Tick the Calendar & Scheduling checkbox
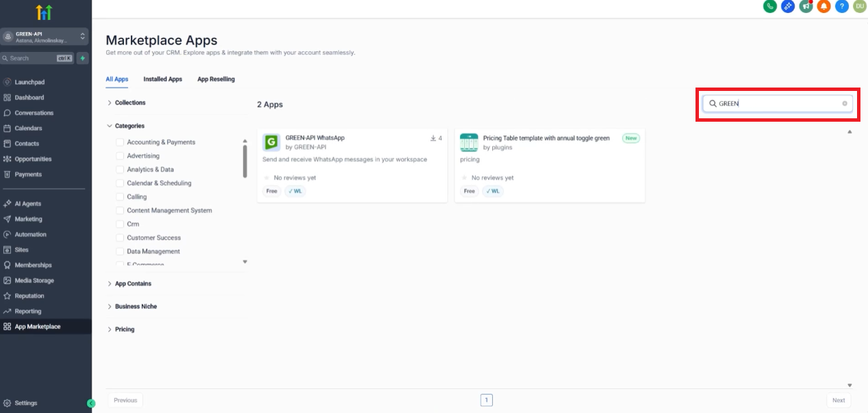The image size is (868, 413). [120, 183]
